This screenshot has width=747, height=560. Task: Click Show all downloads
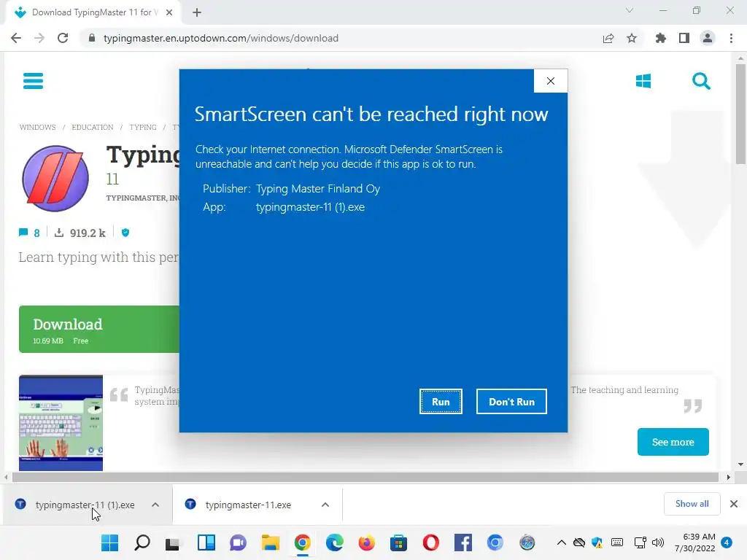(692, 504)
